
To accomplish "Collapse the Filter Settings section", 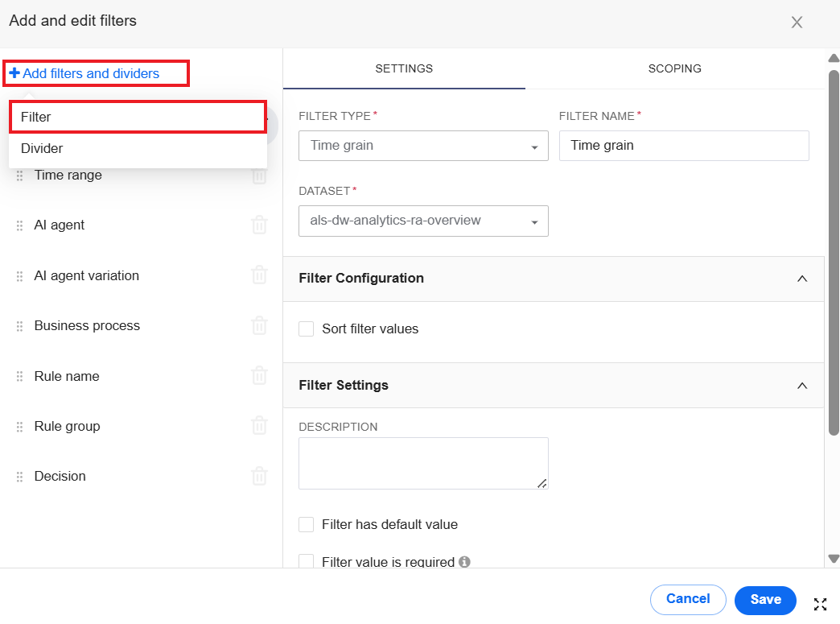I will pyautogui.click(x=802, y=386).
